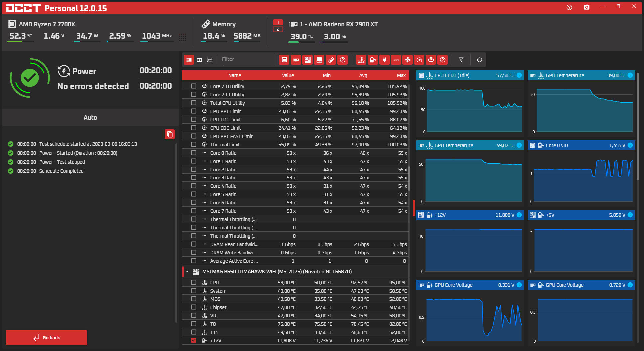Screen dimensions: 644x351
Task: Collapse the MSI MAG B650 TOMAHAWK section
Action: click(187, 272)
